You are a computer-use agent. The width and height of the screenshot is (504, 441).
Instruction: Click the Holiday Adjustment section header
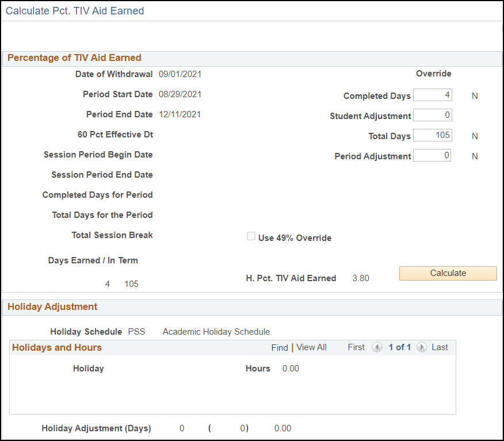(x=52, y=306)
